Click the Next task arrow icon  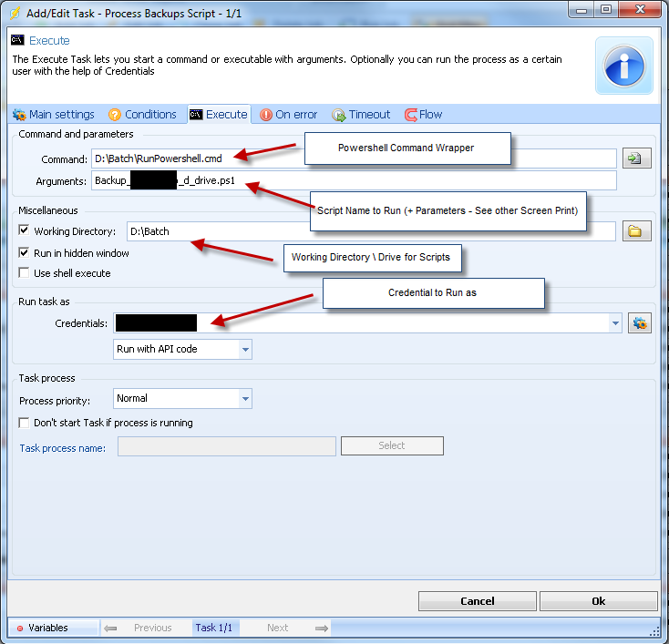[321, 628]
